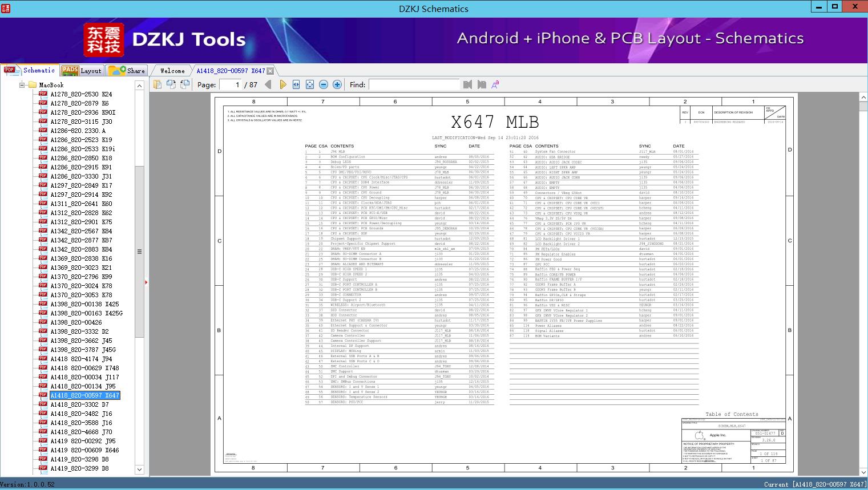Select the highlighted A1418_820-00597 X647 item
Screen dimensions: 868x490
(85, 395)
